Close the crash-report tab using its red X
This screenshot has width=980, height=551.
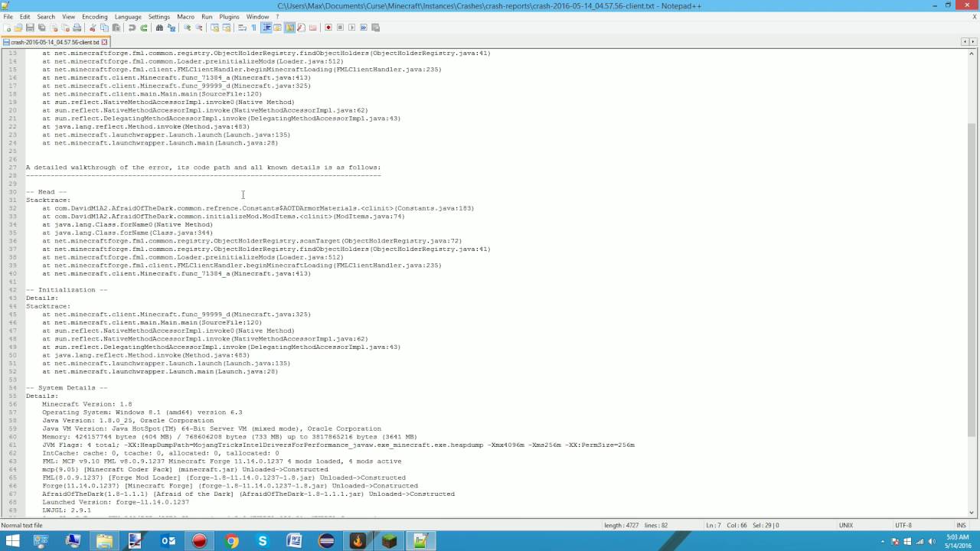tap(105, 42)
